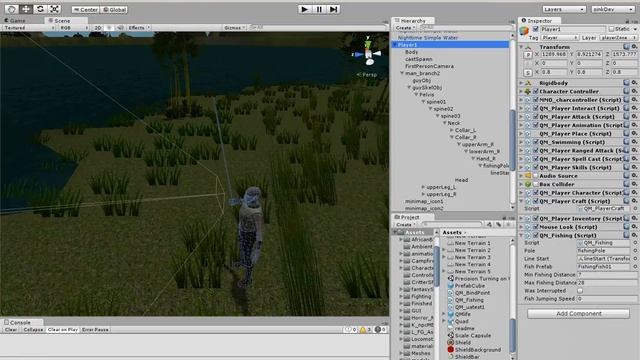Toggle Static checkbox for Player1
Image resolution: width=640 pixels, height=360 pixels.
[x=611, y=29]
